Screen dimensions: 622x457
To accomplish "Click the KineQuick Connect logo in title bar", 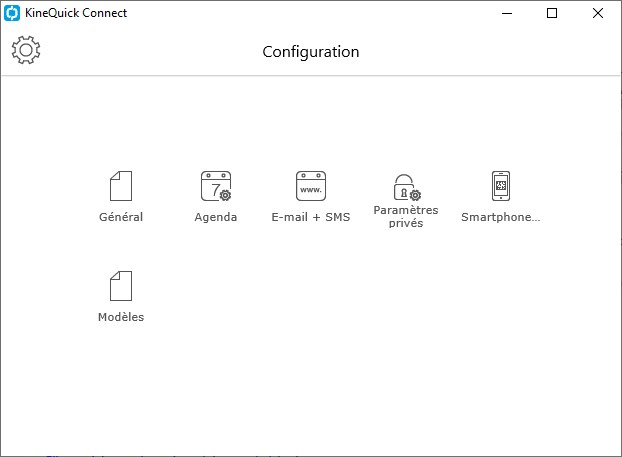I will click(12, 13).
